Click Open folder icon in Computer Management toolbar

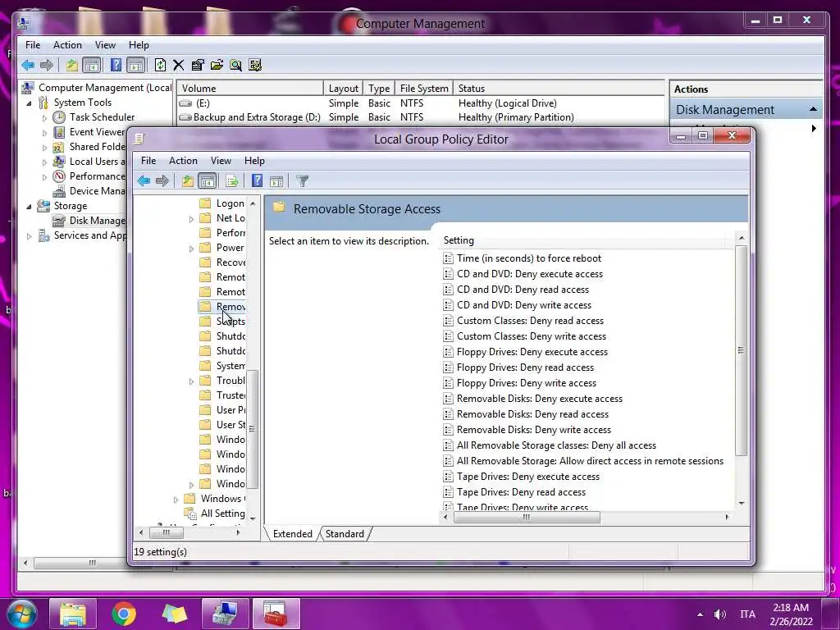(x=217, y=66)
